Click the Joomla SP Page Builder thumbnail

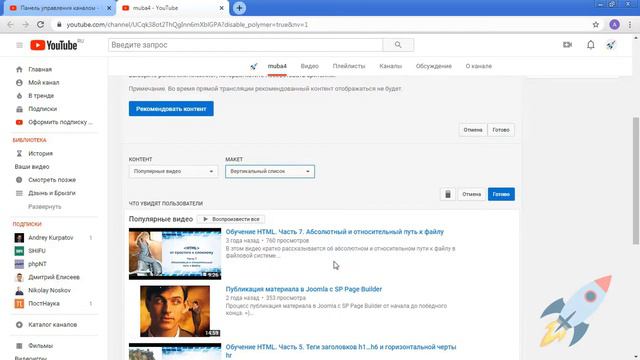(175, 311)
